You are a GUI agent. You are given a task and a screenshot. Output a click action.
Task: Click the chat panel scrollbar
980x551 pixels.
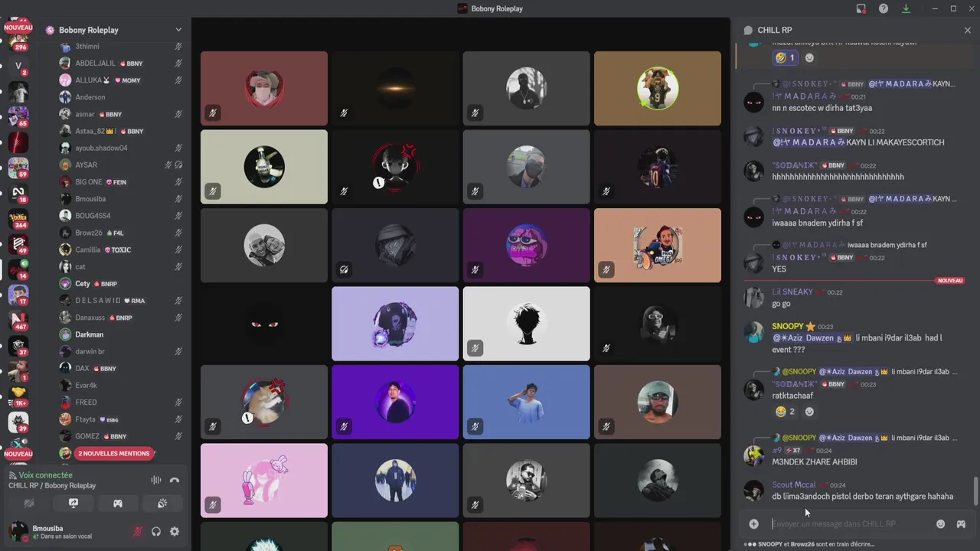(975, 491)
